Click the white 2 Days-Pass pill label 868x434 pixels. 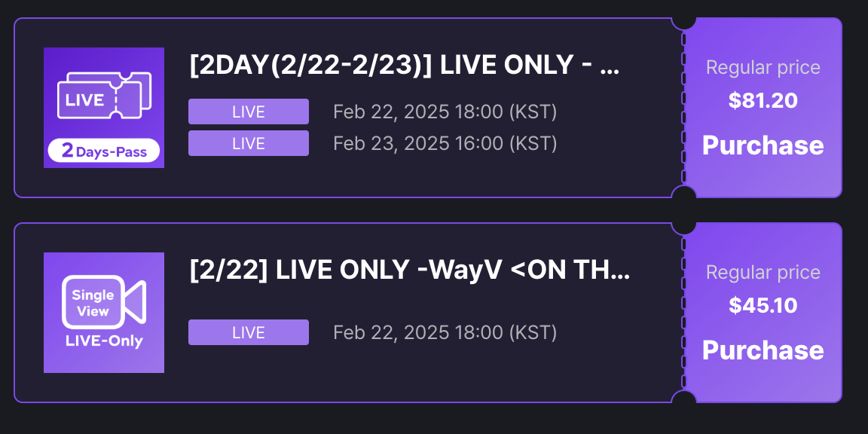(104, 151)
